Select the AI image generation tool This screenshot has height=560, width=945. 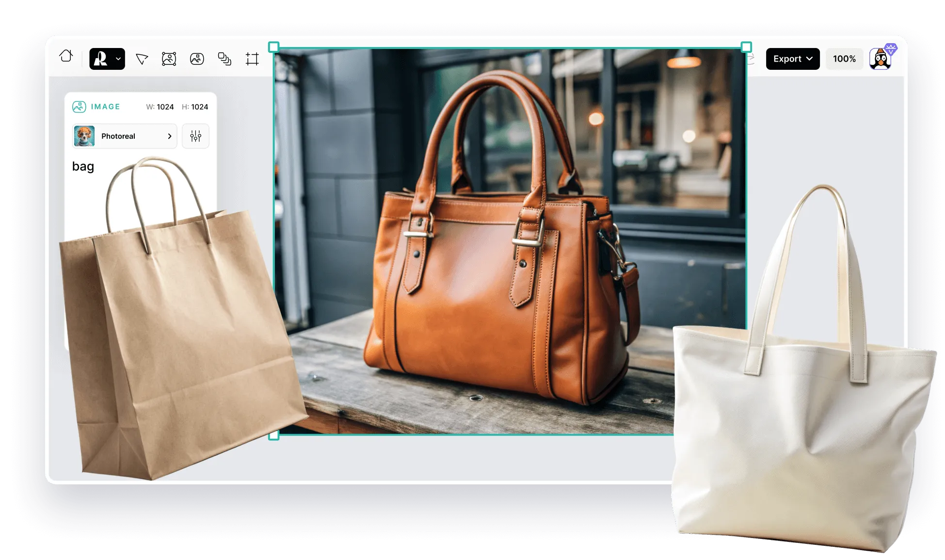197,59
